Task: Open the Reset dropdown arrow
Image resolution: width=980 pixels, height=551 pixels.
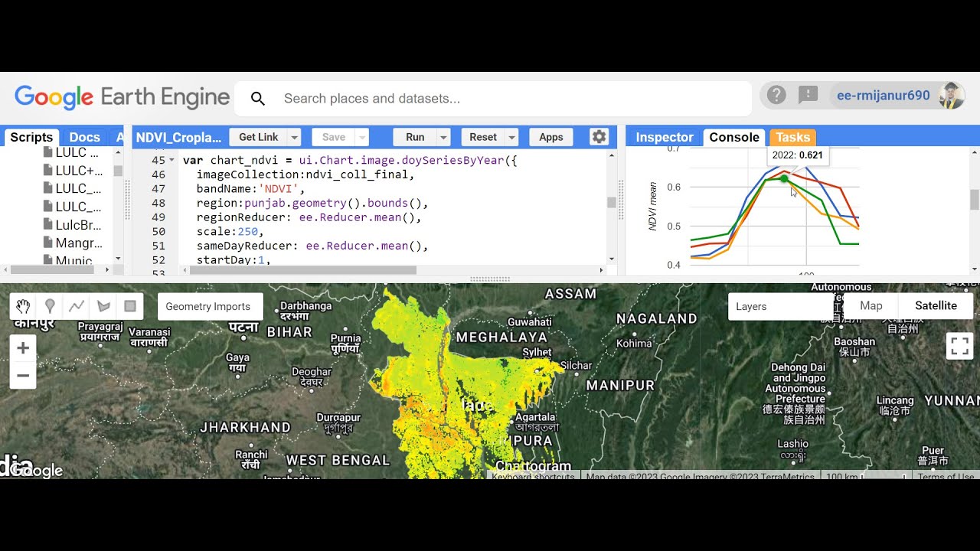Action: click(512, 137)
